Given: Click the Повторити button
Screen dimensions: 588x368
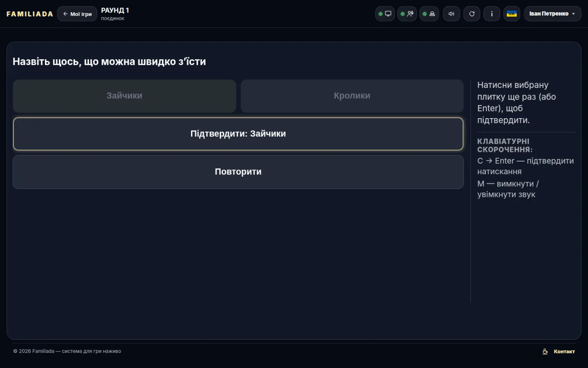Looking at the screenshot, I should [238, 172].
